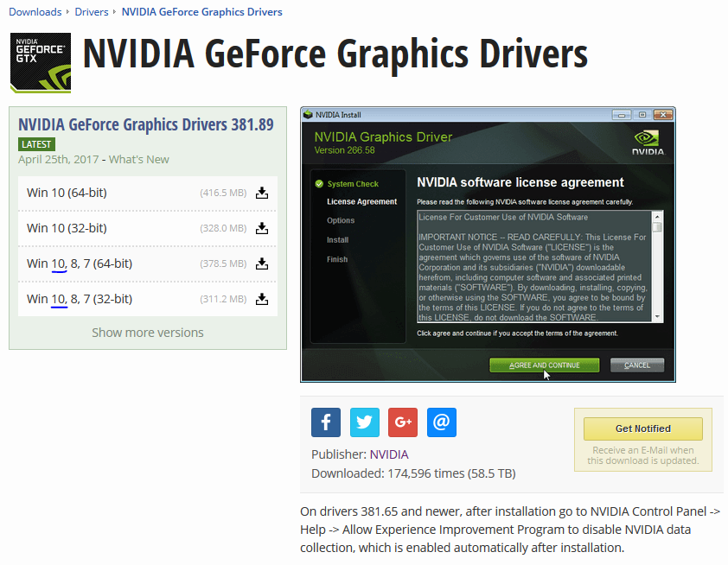This screenshot has height=565, width=728.
Task: Expand Show more versions
Action: pyautogui.click(x=148, y=333)
